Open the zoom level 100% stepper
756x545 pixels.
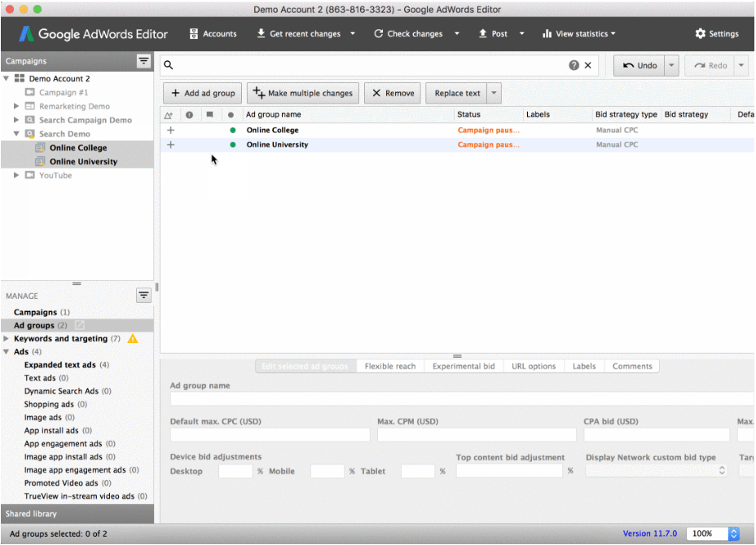pyautogui.click(x=733, y=534)
